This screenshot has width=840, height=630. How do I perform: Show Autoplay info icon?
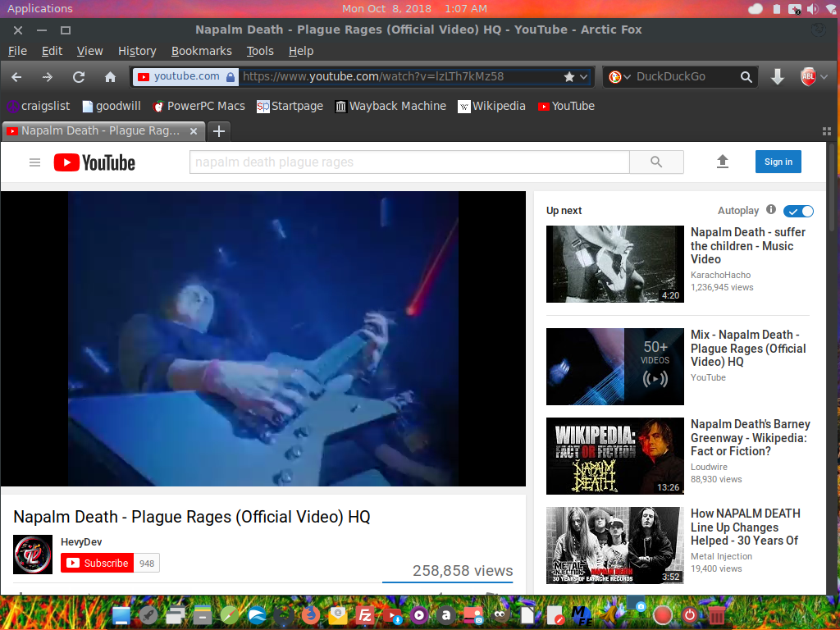[771, 209]
